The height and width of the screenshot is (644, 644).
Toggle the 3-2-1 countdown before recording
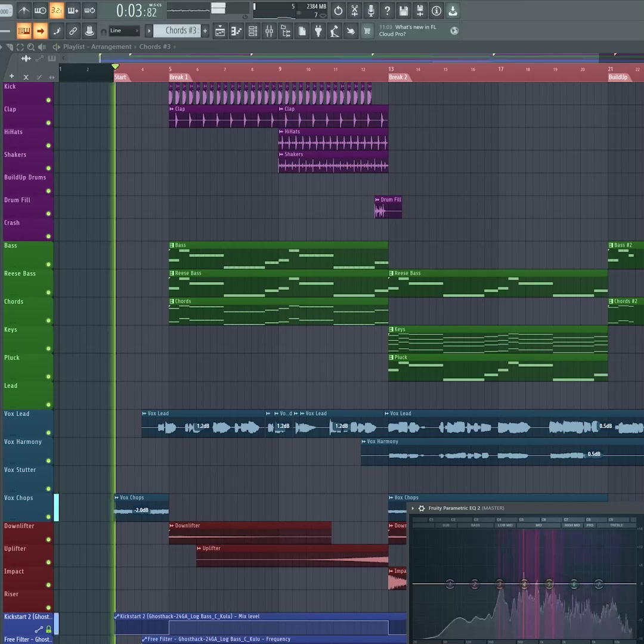(57, 11)
